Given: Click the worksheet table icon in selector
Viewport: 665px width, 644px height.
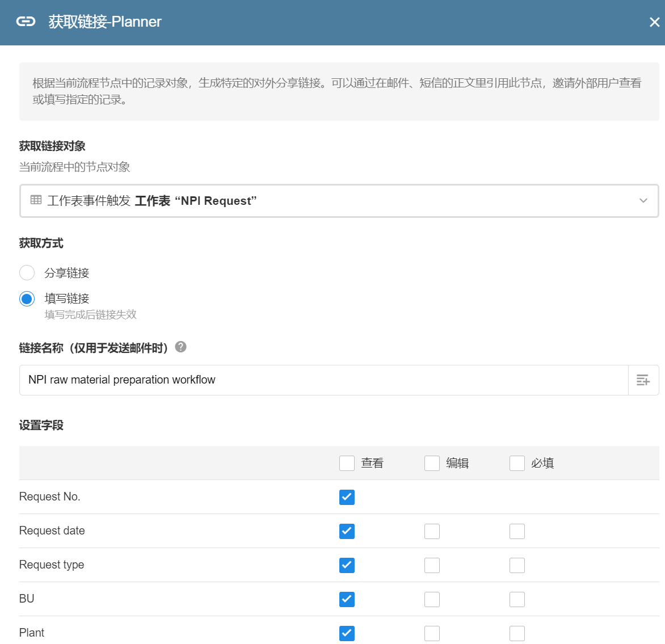Looking at the screenshot, I should tap(36, 200).
